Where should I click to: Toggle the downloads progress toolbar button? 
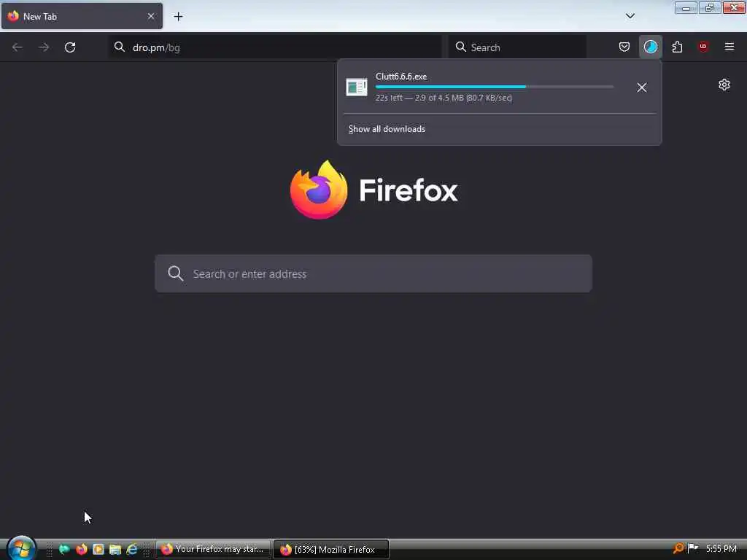click(x=650, y=47)
